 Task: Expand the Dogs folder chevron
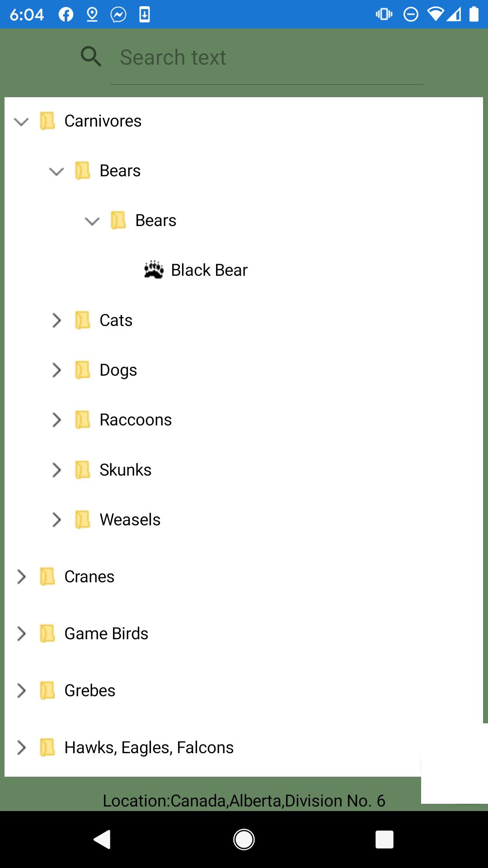56,370
